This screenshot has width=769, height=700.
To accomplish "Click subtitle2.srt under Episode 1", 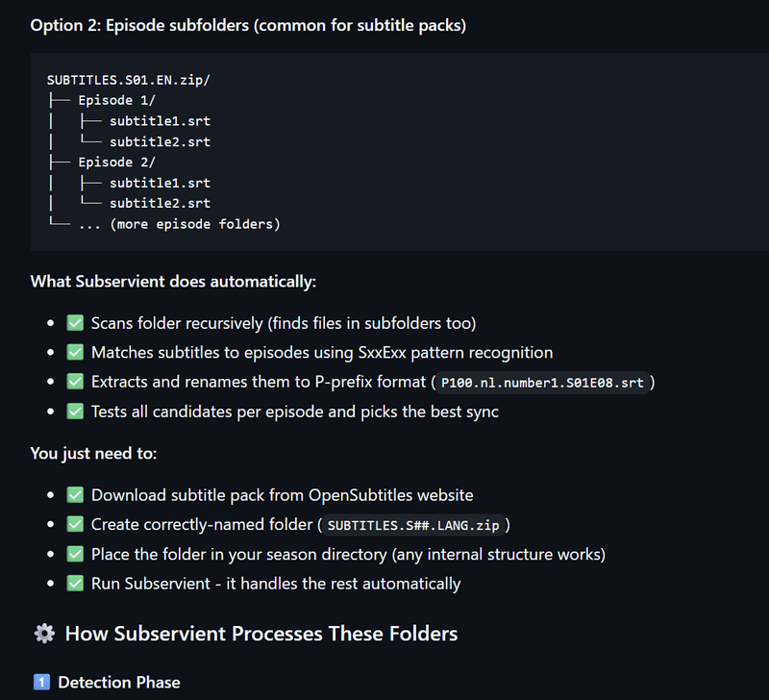I will point(160,142).
